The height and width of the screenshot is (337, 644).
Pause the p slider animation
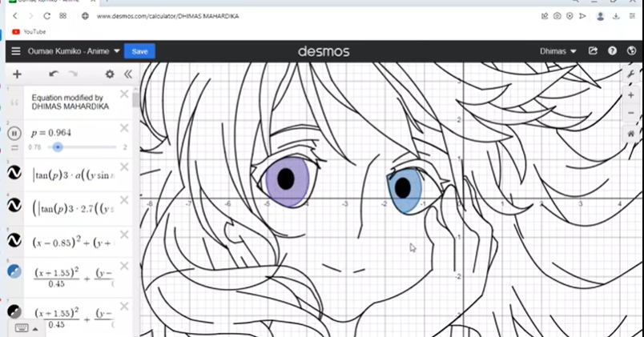14,134
